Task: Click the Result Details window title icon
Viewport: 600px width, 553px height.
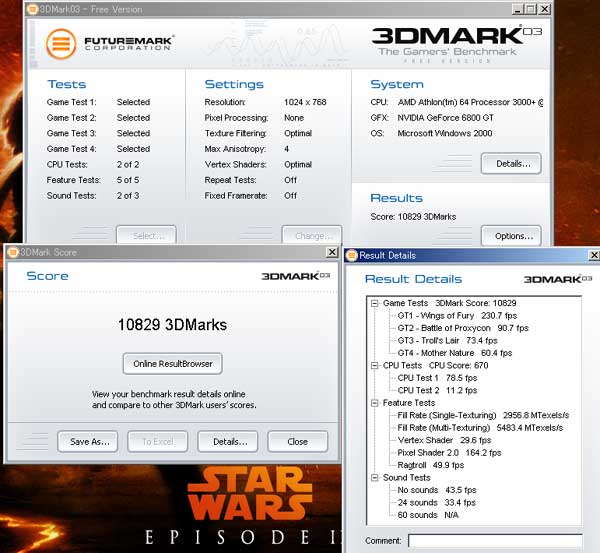Action: (x=352, y=255)
